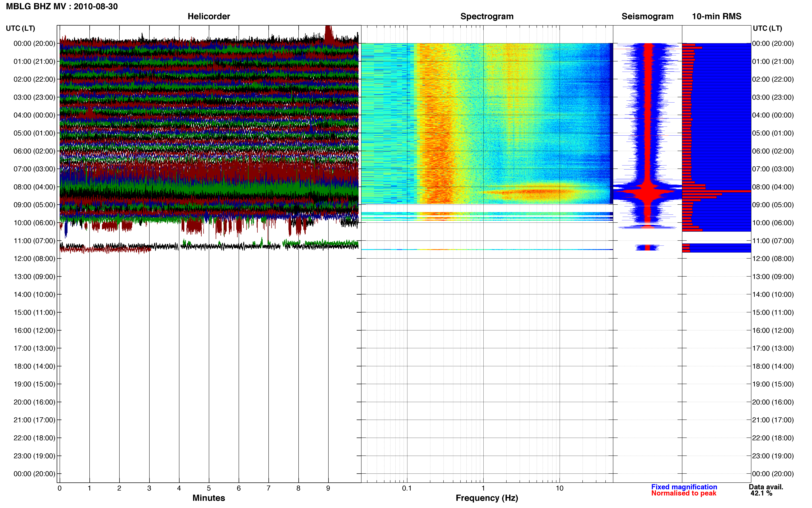The width and height of the screenshot is (812, 508).
Task: Click right axis label '01:00 (21:00)'
Action: [773, 62]
